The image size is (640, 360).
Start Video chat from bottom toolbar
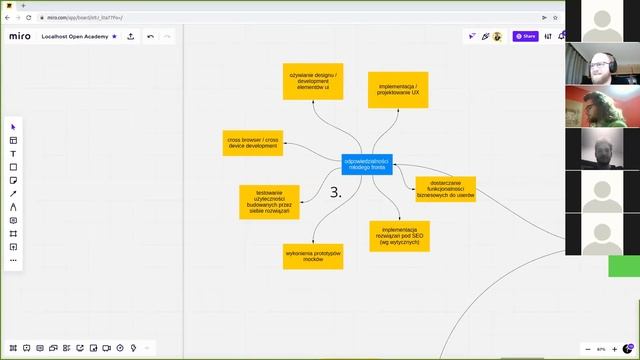[107, 348]
